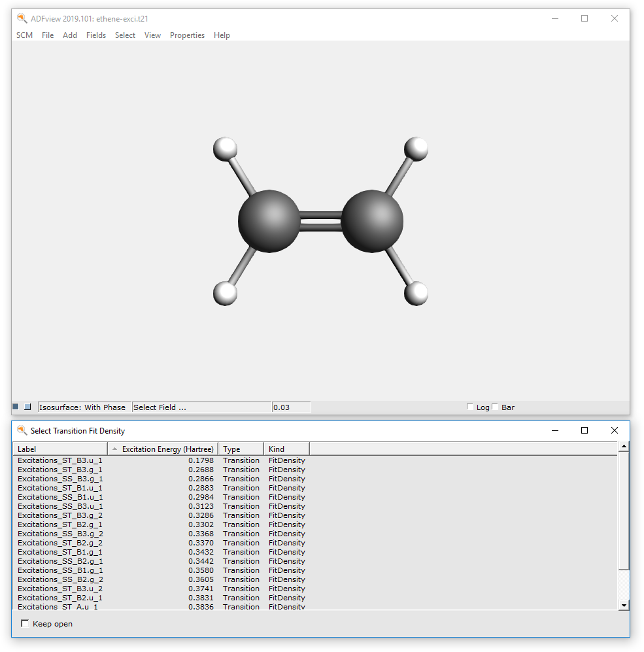Close the Select Transition Fit Density window

coord(615,430)
